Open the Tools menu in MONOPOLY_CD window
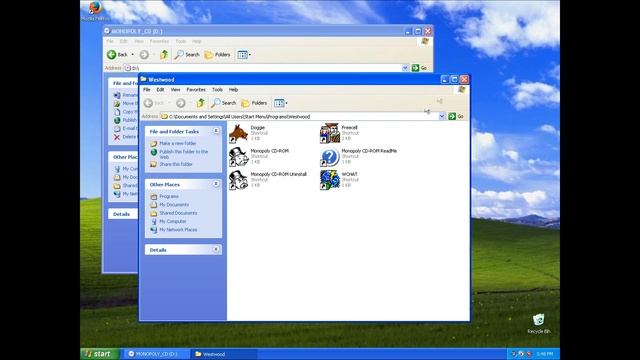The width and height of the screenshot is (640, 360). (180, 41)
